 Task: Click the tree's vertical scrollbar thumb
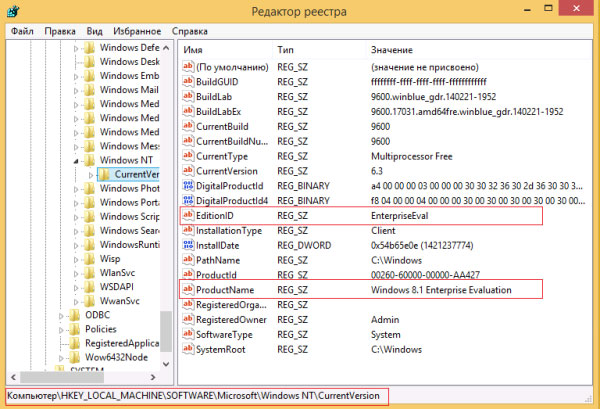coord(166,331)
